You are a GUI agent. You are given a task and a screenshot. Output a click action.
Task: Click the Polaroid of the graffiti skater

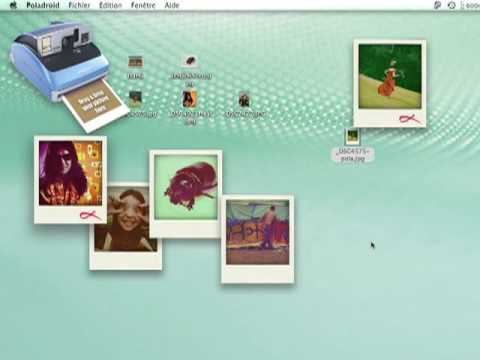[258, 239]
